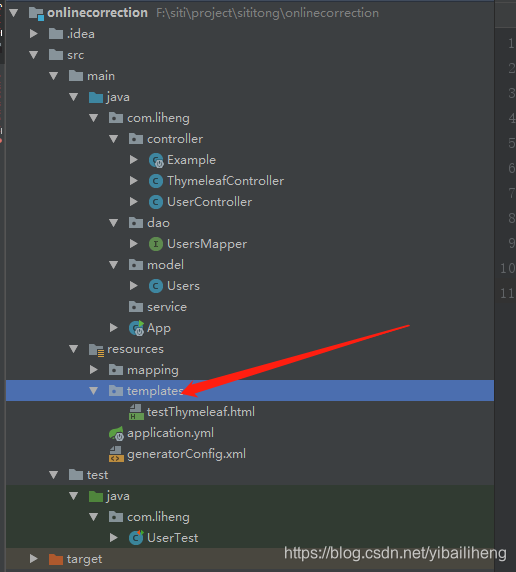Expand the ThymeleafController class arrow
The height and width of the screenshot is (572, 516).
click(134, 181)
